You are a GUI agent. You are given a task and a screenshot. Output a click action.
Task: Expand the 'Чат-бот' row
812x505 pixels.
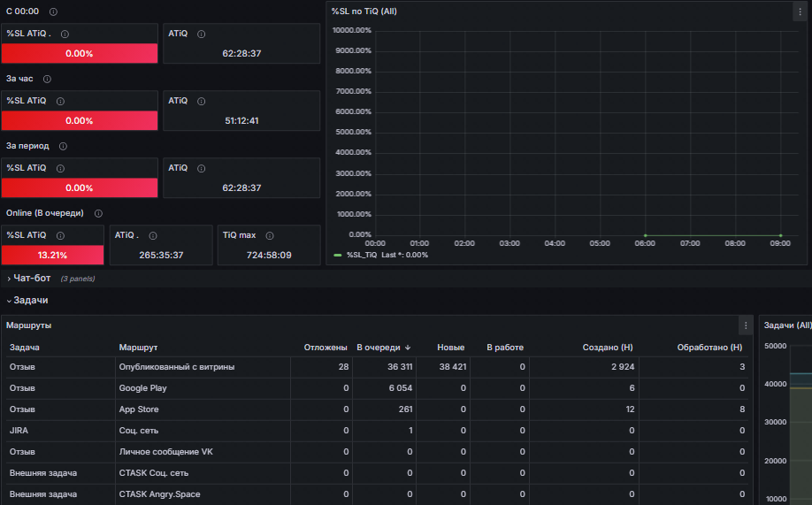pyautogui.click(x=32, y=278)
